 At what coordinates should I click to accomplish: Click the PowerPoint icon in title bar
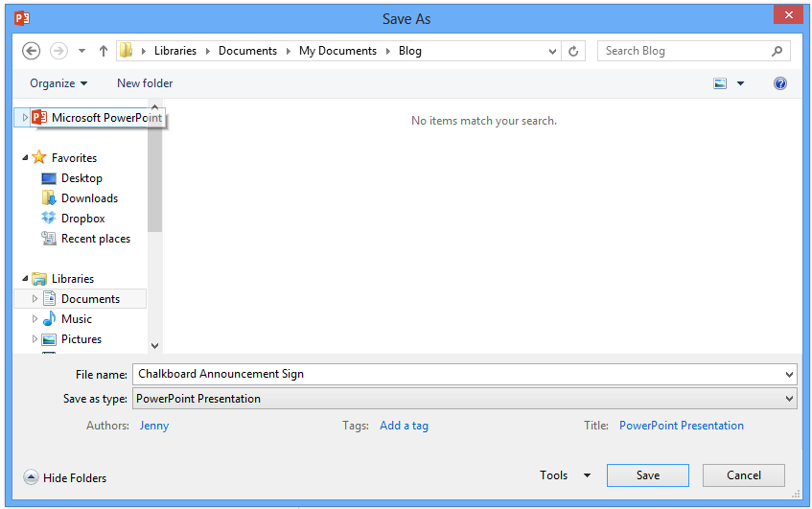[22, 18]
